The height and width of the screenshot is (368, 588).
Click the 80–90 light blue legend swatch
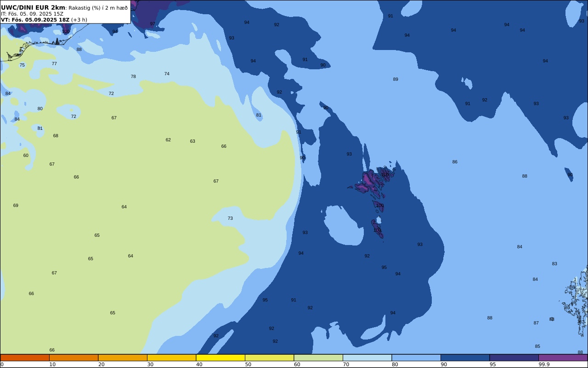416,357
